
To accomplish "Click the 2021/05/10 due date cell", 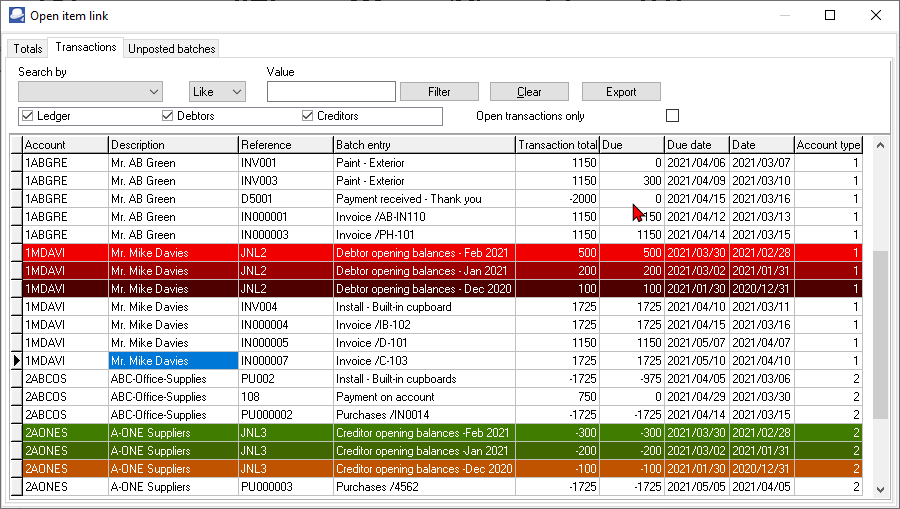I will tap(697, 361).
